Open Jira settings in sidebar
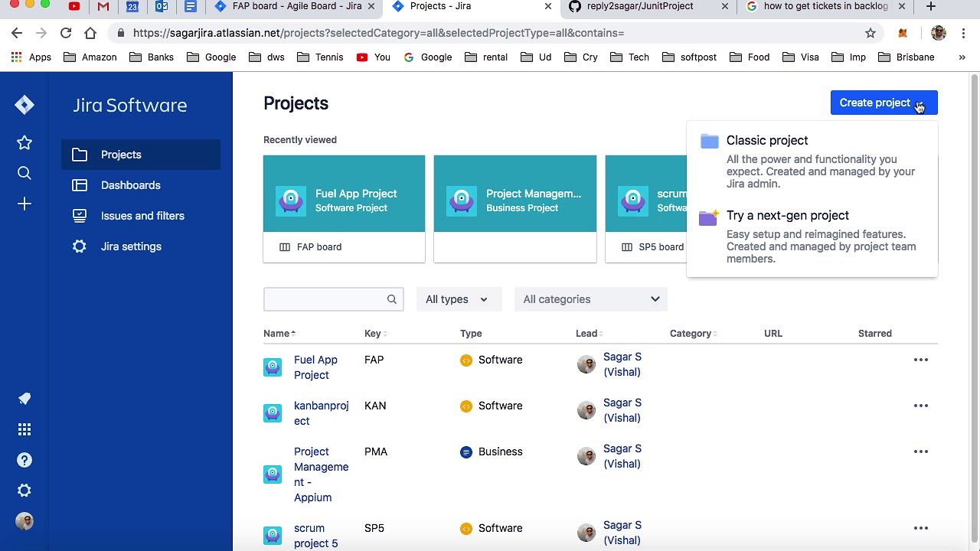 tap(141, 246)
